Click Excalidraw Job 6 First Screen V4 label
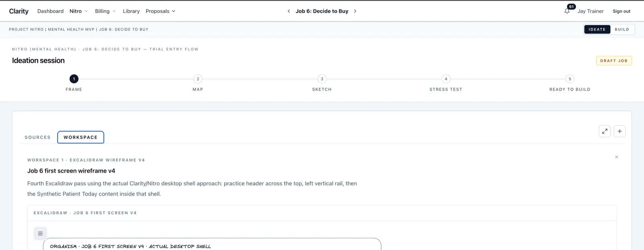The width and height of the screenshot is (644, 250). pos(85,213)
